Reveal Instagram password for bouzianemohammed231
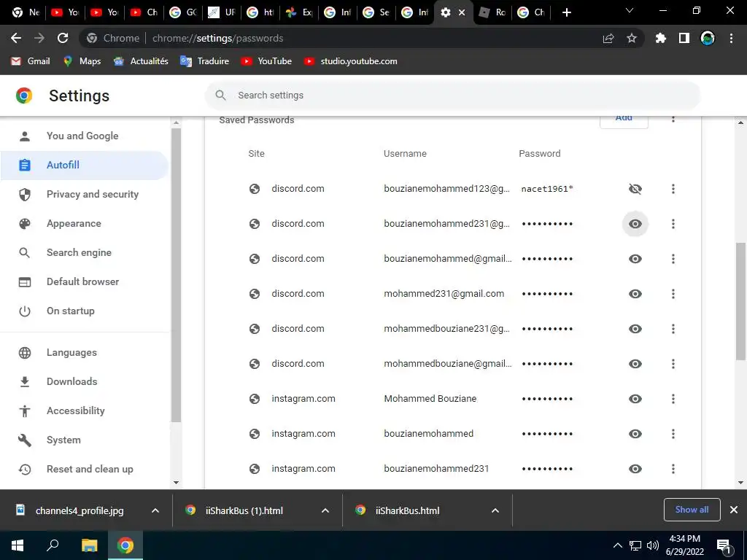This screenshot has width=747, height=560. point(635,469)
